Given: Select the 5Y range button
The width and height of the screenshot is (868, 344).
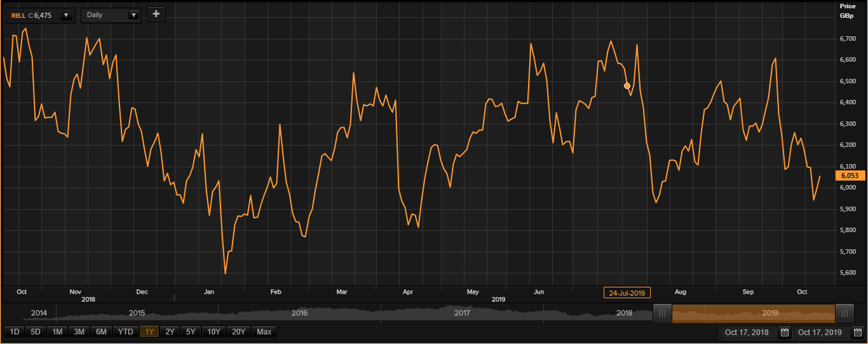Looking at the screenshot, I should (190, 331).
